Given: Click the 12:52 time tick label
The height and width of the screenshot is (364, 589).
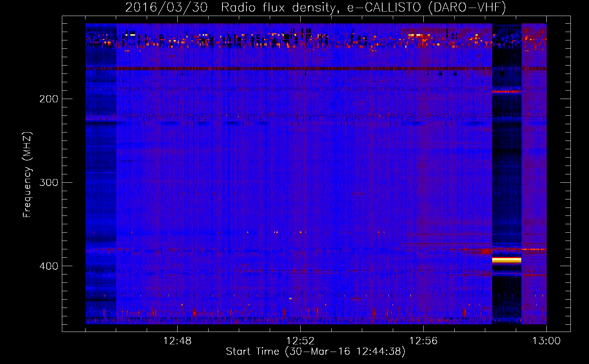Looking at the screenshot, I should 300,341.
